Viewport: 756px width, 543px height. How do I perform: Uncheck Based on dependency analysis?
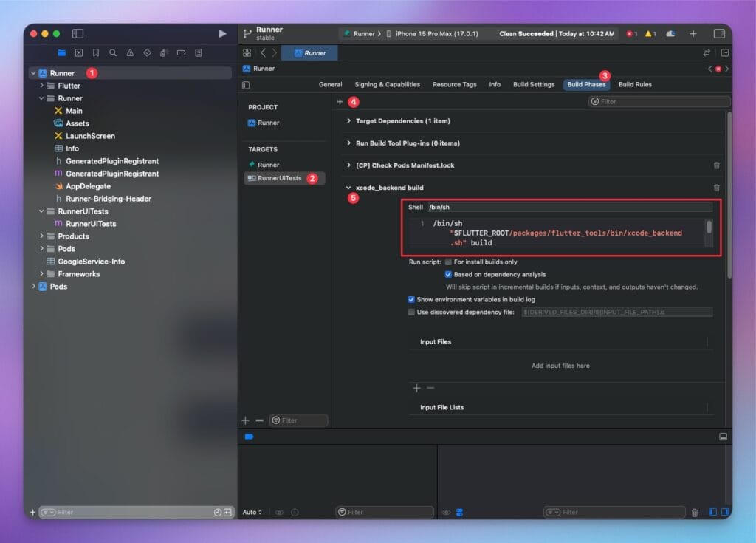coord(448,274)
